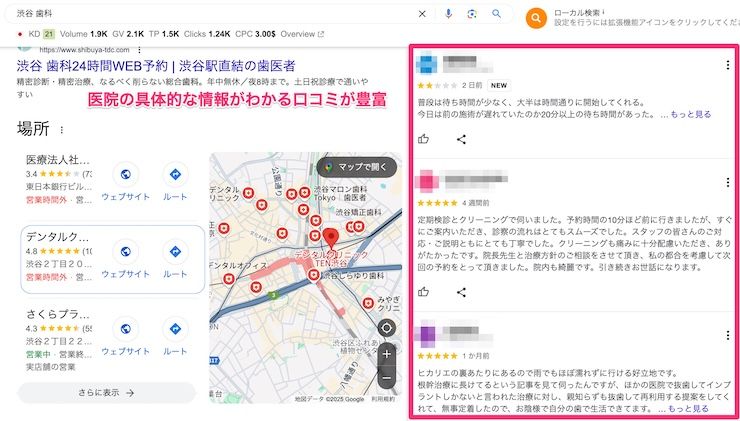This screenshot has width=740, height=421.
Task: Like the 4週間前 five-star review
Action: pyautogui.click(x=423, y=292)
